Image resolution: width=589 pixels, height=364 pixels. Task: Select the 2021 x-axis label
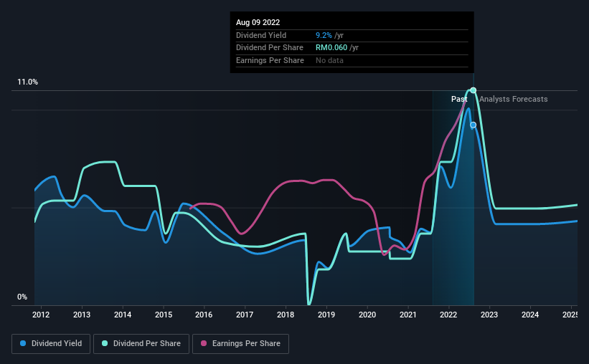pyautogui.click(x=407, y=315)
